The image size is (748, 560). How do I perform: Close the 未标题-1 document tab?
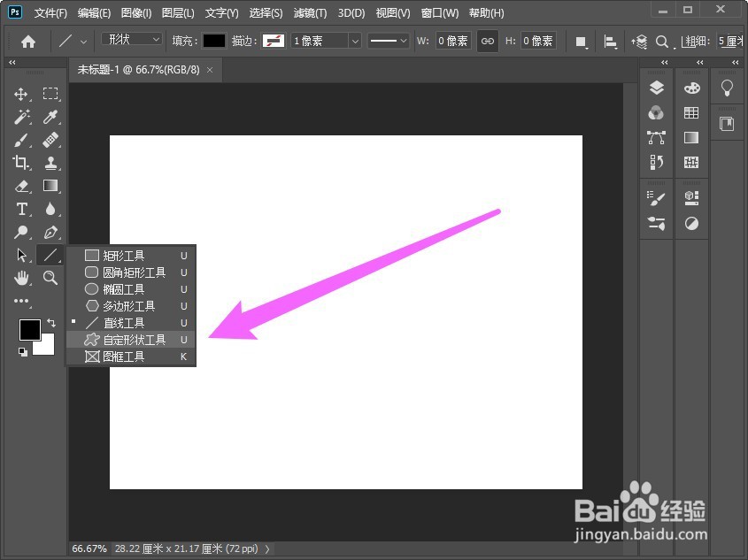(210, 70)
